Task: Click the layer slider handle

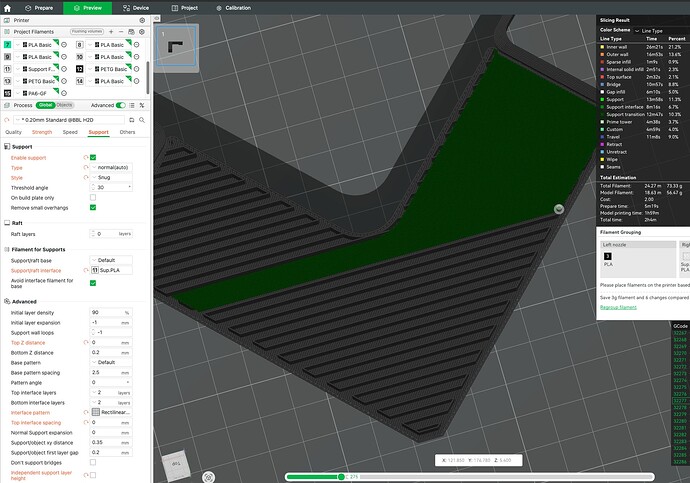Action: pos(341,477)
